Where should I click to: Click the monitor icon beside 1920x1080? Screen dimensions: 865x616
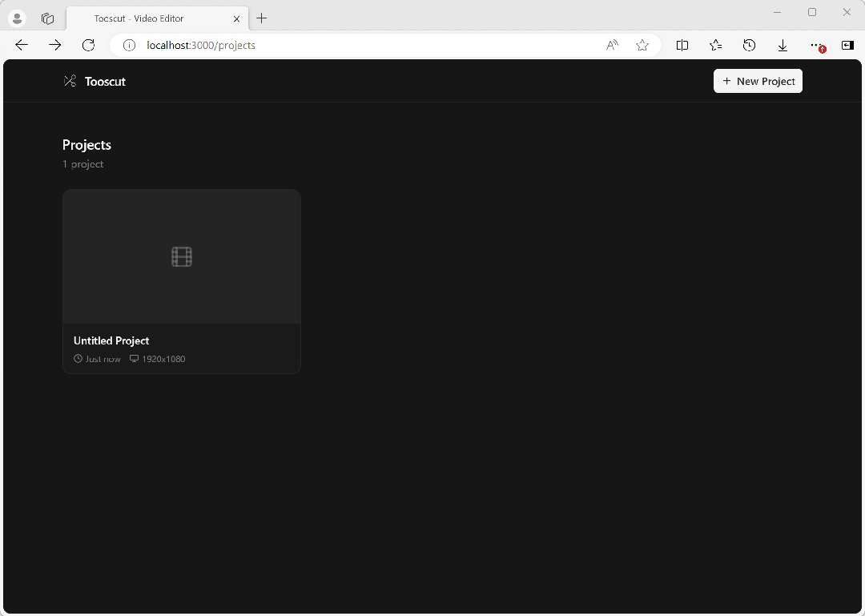tap(134, 359)
